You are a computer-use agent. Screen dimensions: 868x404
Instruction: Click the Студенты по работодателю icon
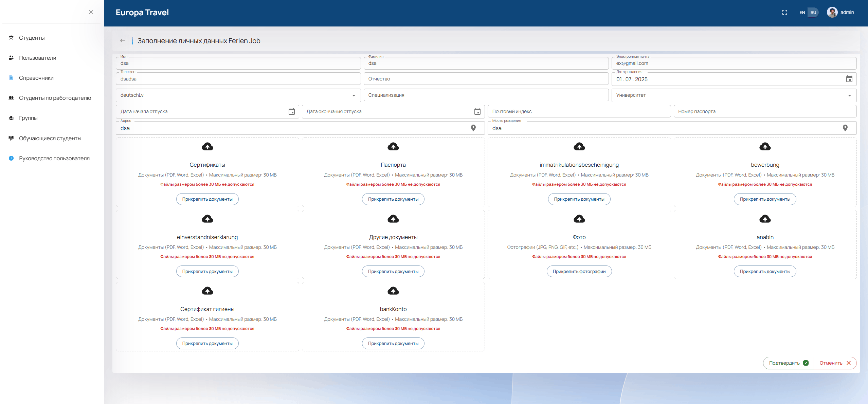(x=11, y=98)
